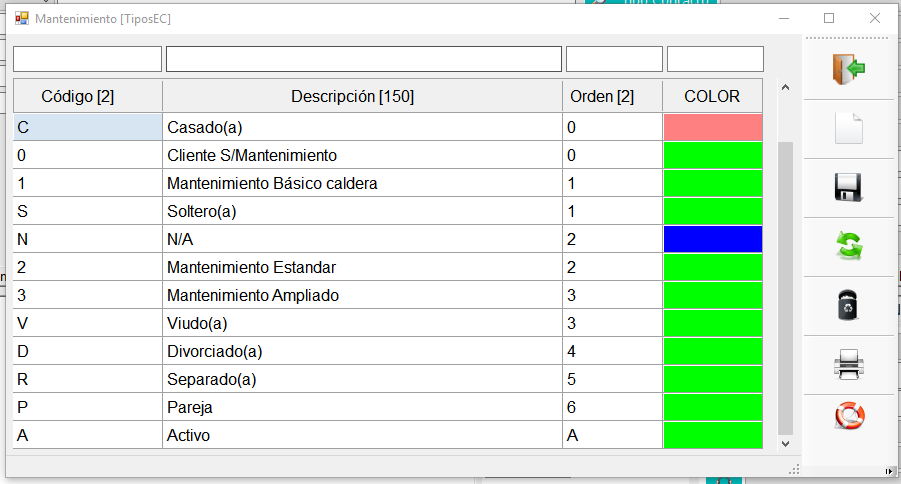
Task: Select Orden cell '6' in Pareja row
Action: pyautogui.click(x=613, y=407)
